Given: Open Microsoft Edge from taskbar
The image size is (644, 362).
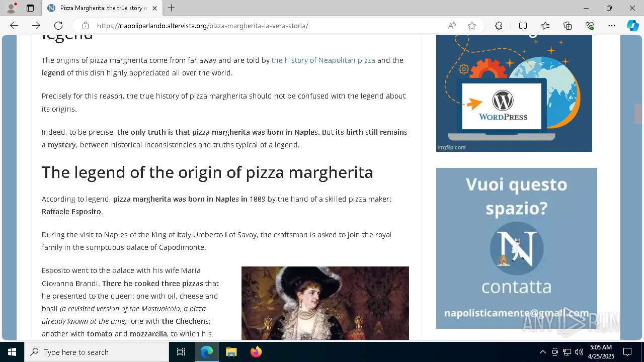Looking at the screenshot, I should [x=207, y=352].
